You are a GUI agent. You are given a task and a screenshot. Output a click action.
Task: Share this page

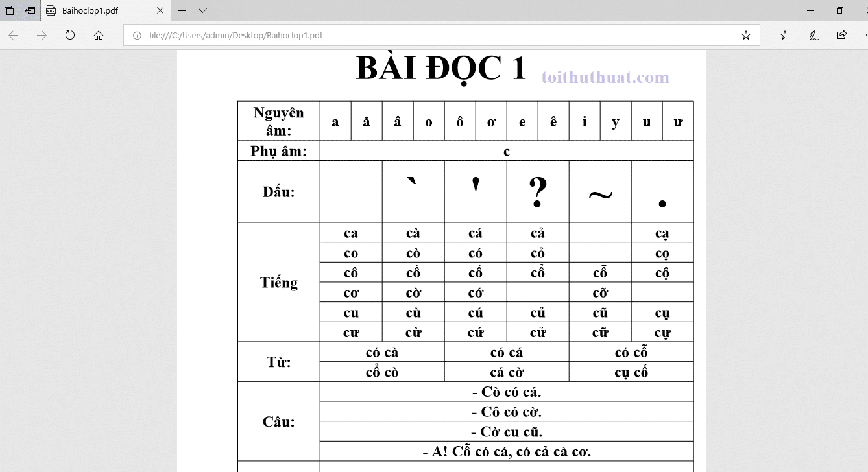(841, 35)
